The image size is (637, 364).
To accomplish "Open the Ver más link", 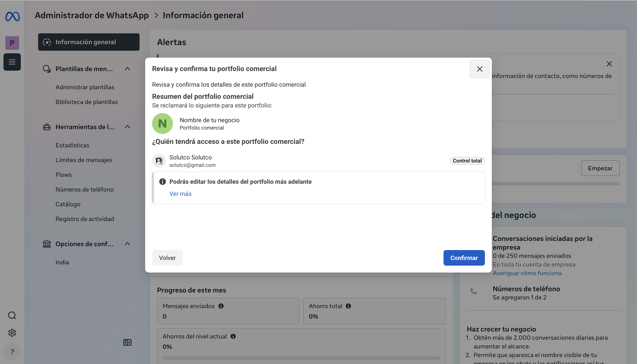I will pyautogui.click(x=180, y=194).
